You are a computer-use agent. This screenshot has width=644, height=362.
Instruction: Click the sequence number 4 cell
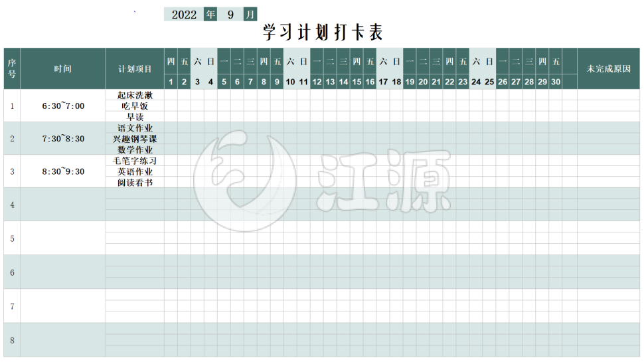coord(12,205)
